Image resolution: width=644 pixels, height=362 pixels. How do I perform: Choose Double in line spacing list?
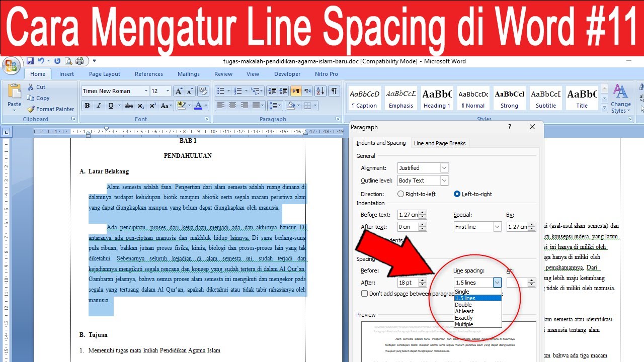pyautogui.click(x=477, y=305)
